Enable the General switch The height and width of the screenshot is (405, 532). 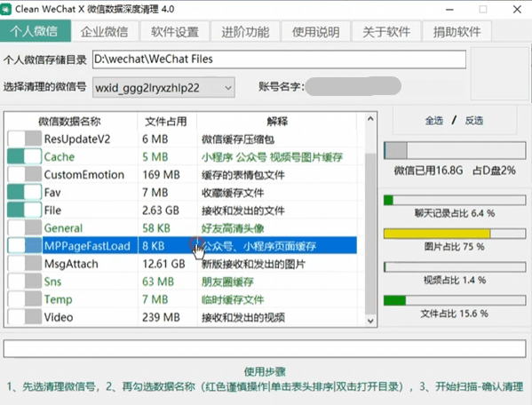(25, 228)
